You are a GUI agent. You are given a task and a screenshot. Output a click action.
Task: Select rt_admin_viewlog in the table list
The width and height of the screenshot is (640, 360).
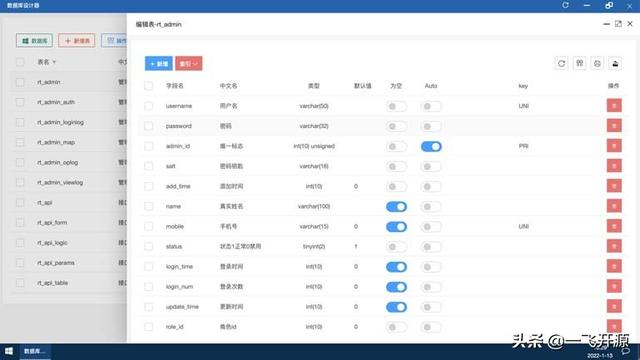pyautogui.click(x=60, y=182)
